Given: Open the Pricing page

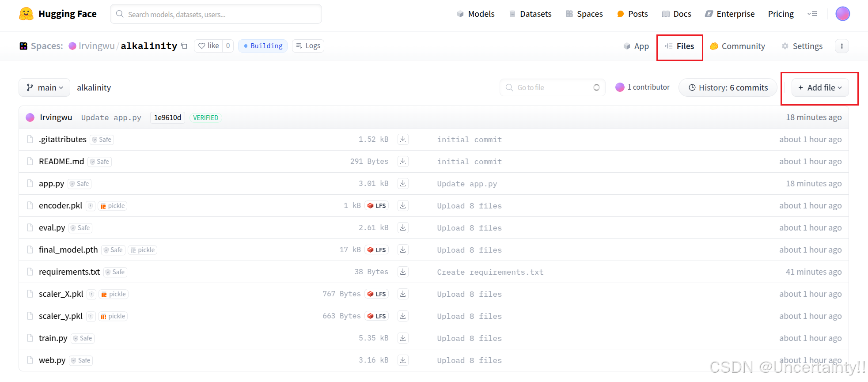Looking at the screenshot, I should 781,14.
